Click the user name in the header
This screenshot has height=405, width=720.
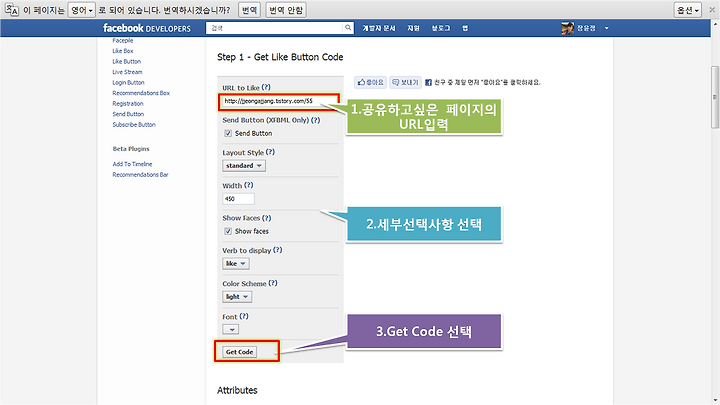pyautogui.click(x=586, y=28)
